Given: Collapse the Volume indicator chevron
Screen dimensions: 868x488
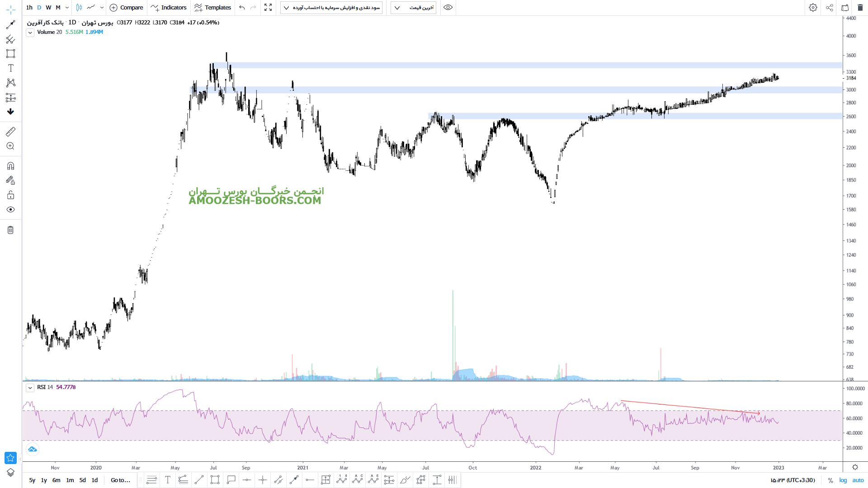Looking at the screenshot, I should 30,33.
